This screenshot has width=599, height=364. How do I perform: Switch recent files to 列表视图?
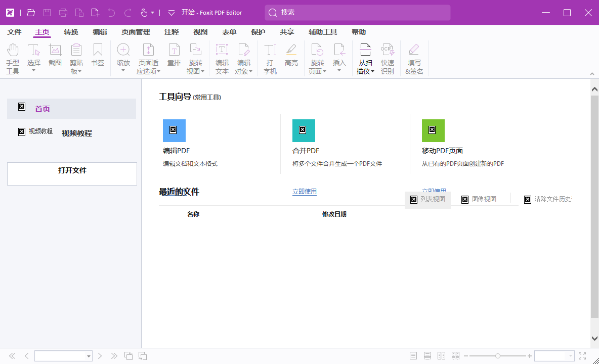pos(427,199)
